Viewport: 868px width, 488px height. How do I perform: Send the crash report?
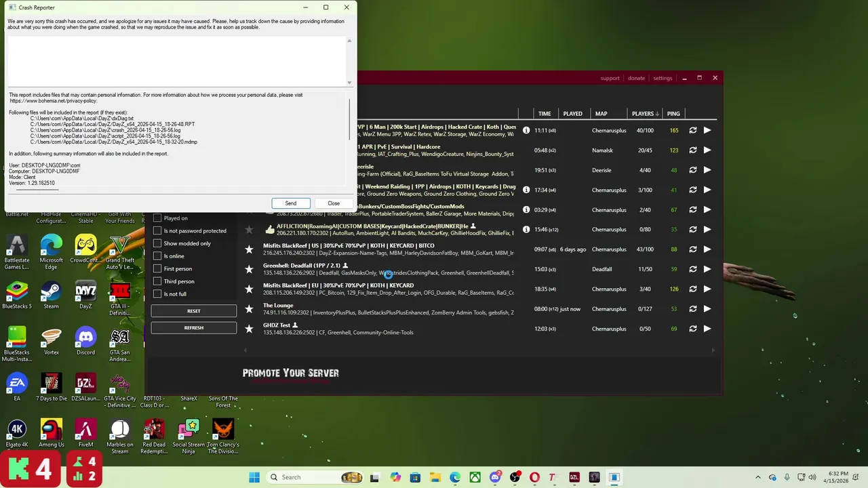point(290,203)
